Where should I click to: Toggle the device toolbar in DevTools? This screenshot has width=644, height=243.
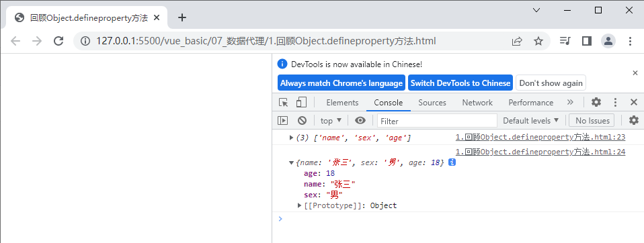point(301,103)
